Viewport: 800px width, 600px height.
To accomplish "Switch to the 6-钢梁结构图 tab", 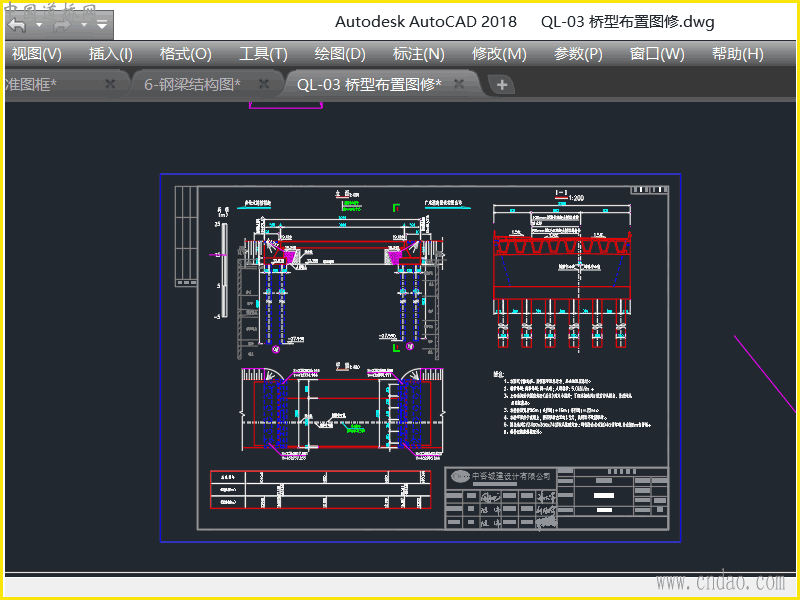I will click(x=192, y=85).
